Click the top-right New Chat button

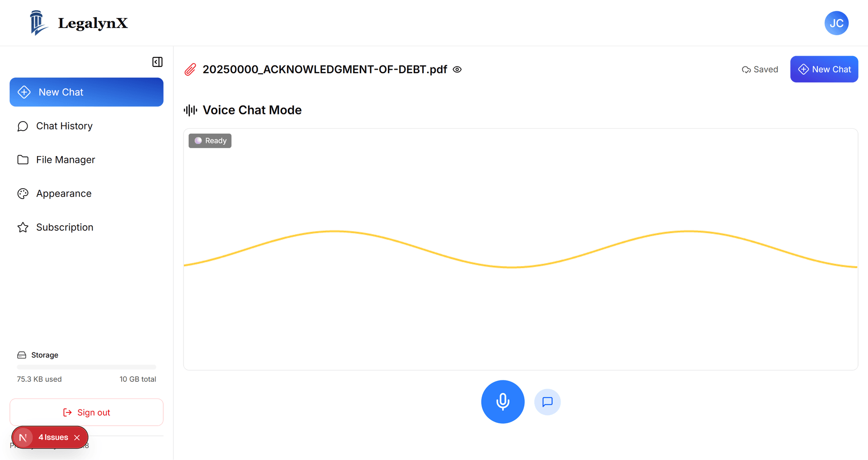pos(824,69)
